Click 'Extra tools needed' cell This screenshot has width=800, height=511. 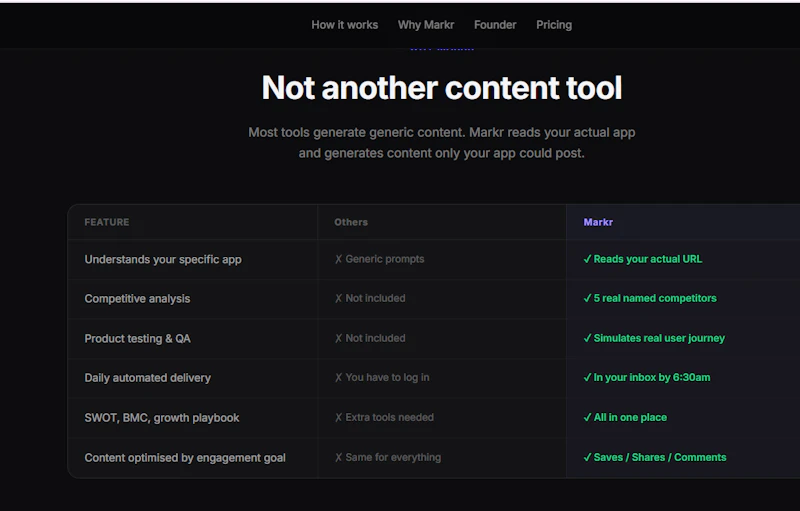point(384,417)
